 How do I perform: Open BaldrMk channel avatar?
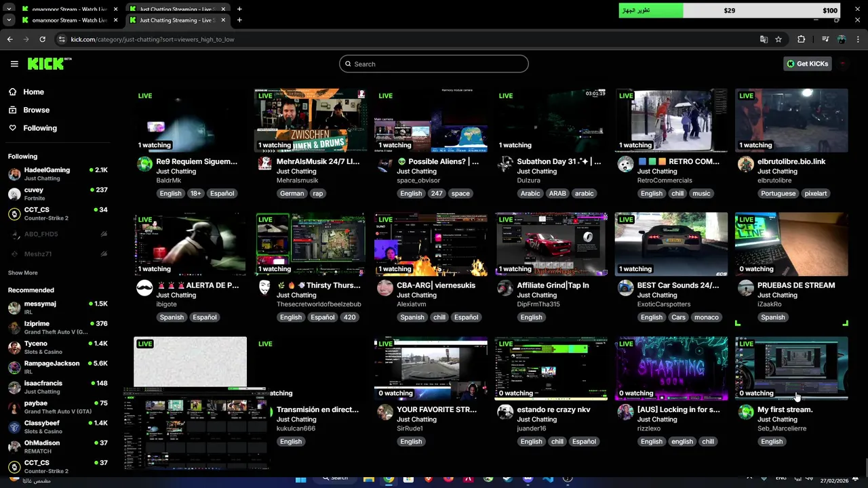tap(144, 164)
